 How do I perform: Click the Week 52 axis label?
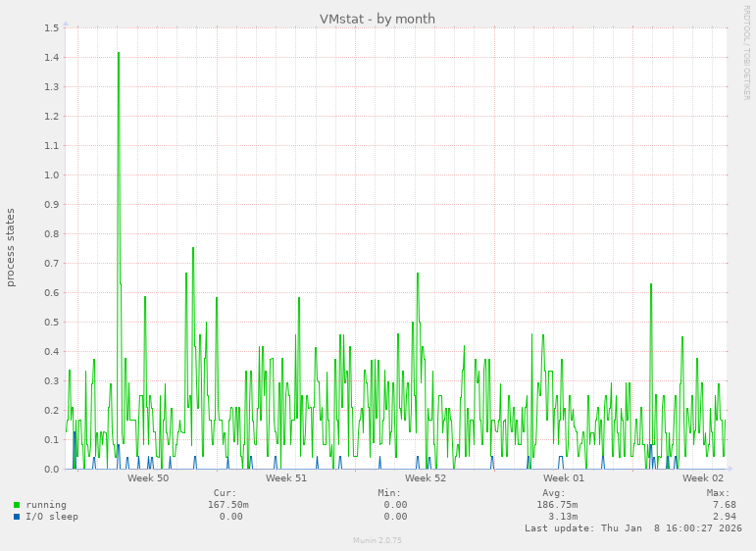coord(426,477)
